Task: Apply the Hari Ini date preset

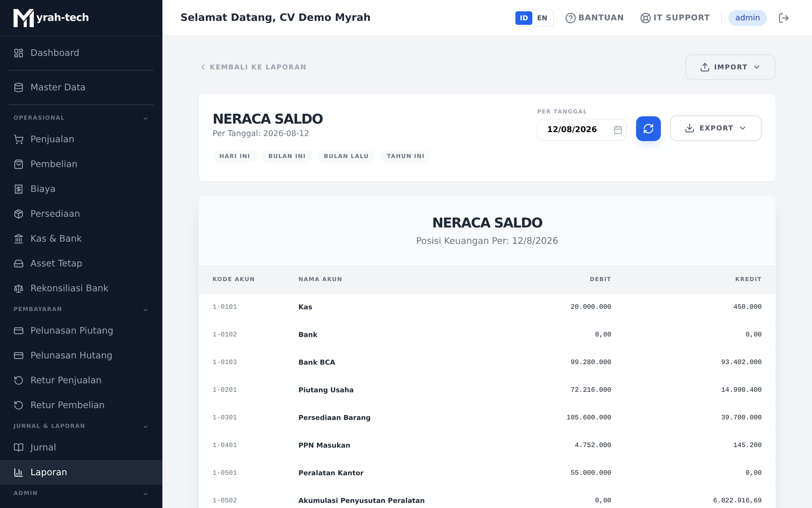Action: [x=235, y=156]
